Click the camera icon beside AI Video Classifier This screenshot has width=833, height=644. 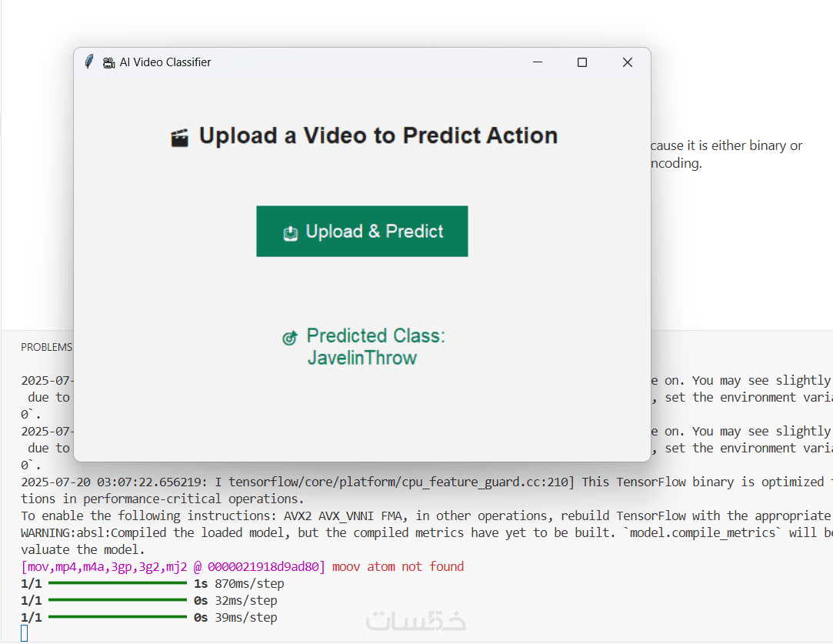109,62
